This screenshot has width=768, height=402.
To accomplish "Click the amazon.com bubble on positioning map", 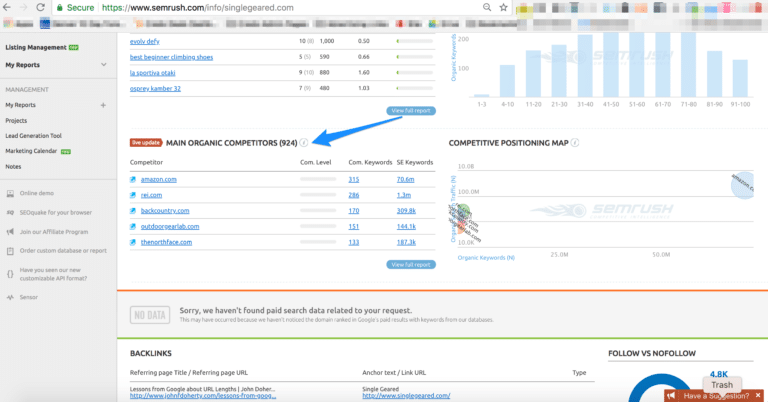I will coord(743,185).
